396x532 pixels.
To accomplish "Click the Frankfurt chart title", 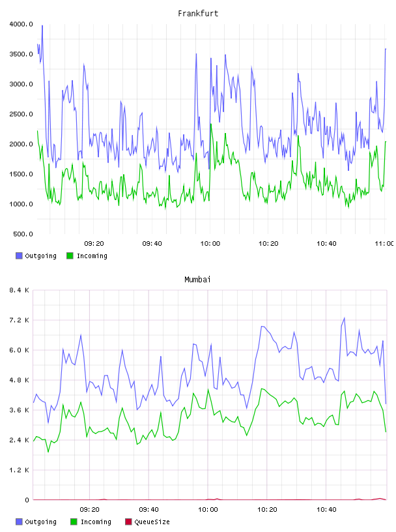I will pos(198,14).
